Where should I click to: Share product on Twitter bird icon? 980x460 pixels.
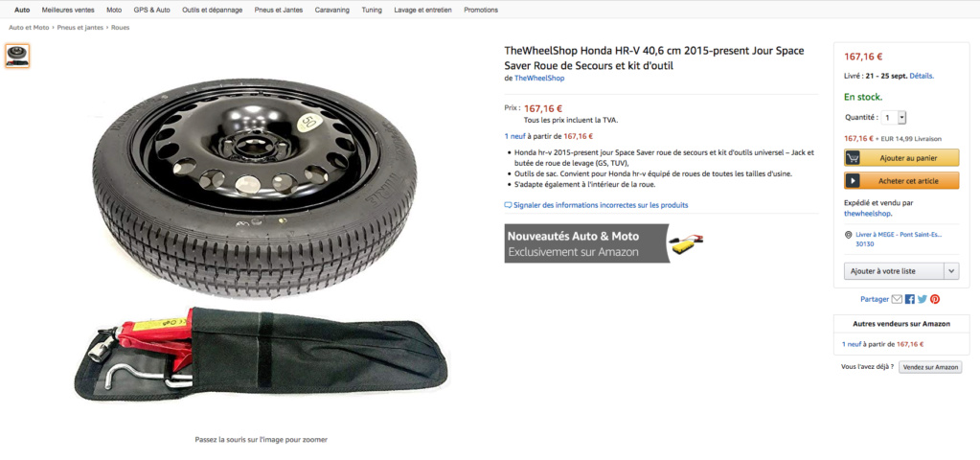pos(922,299)
